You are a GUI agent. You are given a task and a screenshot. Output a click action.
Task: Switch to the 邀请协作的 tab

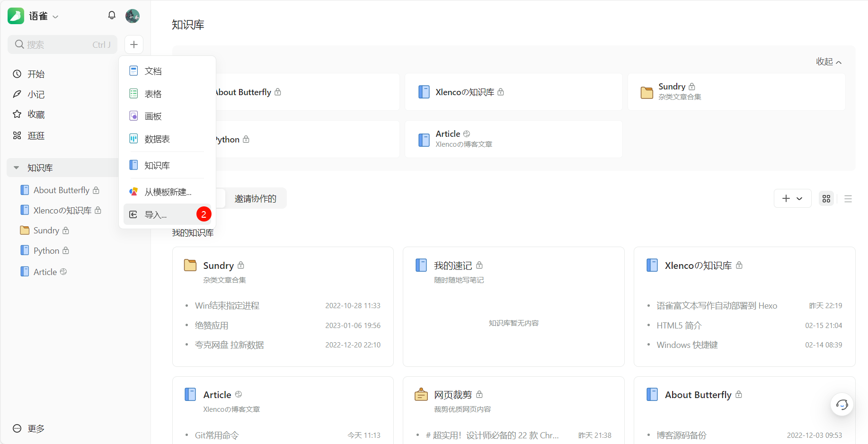click(x=255, y=199)
